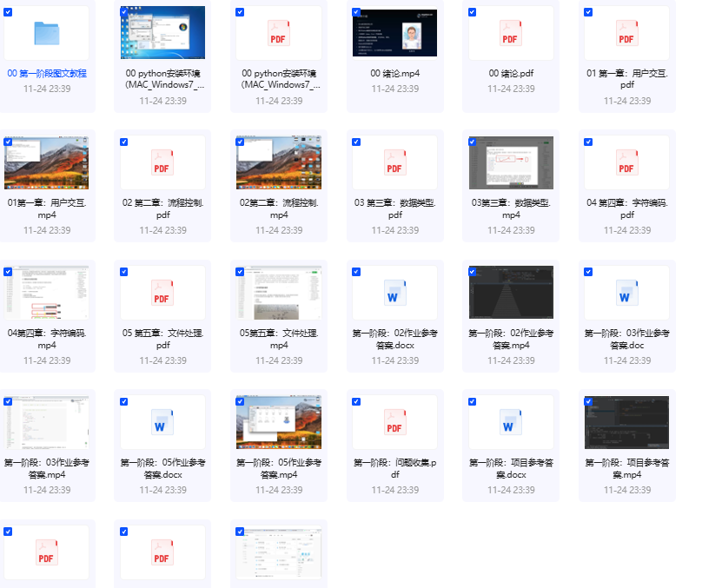Toggle the checkbox on 05 第五章：文件处理.pdf

point(124,272)
